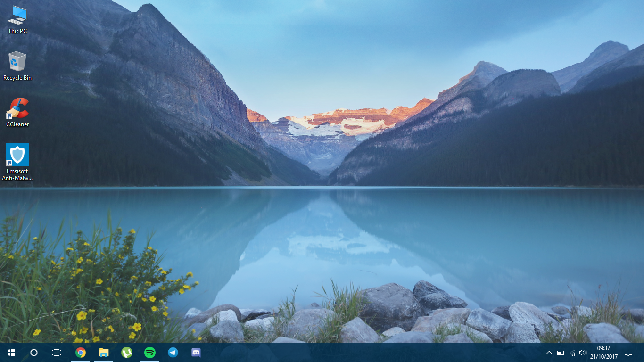Open Discord from the taskbar

[196, 353]
